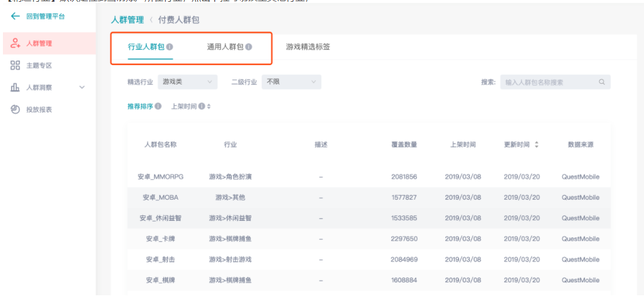Viewport: 644px width, 297px height.
Task: Click the 投放报表 pie chart icon
Action: [x=16, y=110]
